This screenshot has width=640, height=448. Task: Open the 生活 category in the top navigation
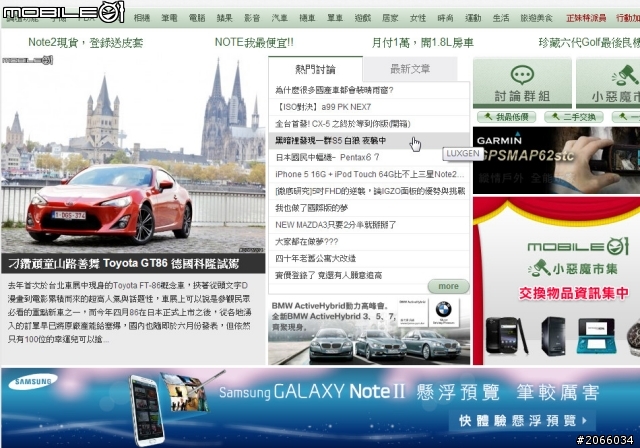(501, 18)
